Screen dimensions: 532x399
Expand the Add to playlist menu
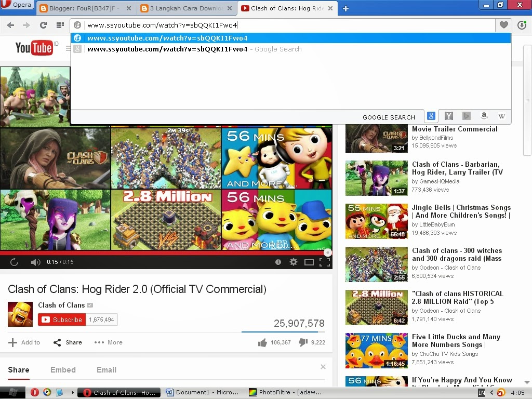pos(24,342)
